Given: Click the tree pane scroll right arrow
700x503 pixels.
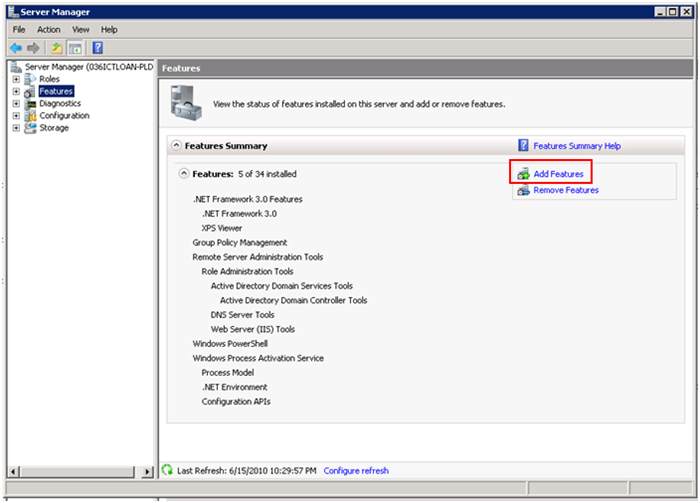Looking at the screenshot, I should pyautogui.click(x=147, y=471).
